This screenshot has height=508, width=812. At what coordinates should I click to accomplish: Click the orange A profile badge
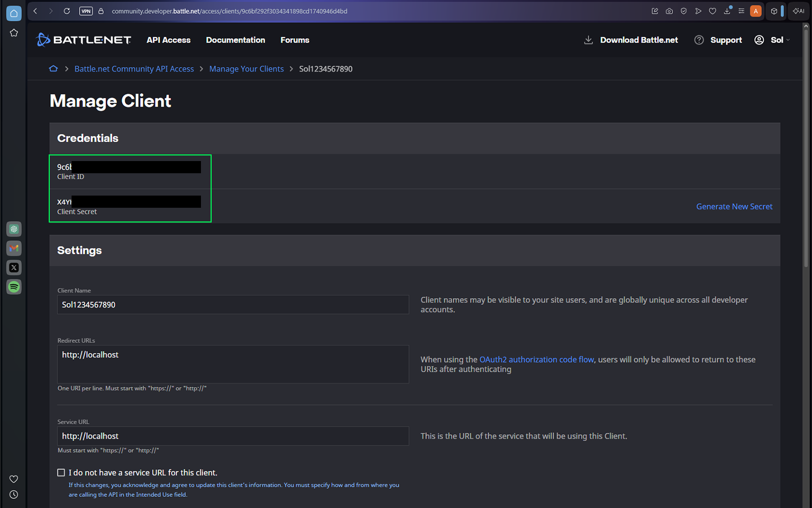coord(756,11)
